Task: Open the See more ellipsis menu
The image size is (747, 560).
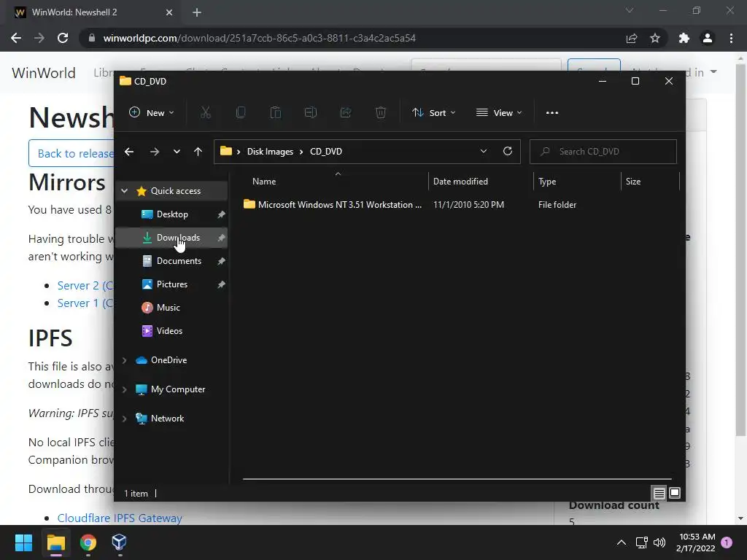Action: coord(552,113)
